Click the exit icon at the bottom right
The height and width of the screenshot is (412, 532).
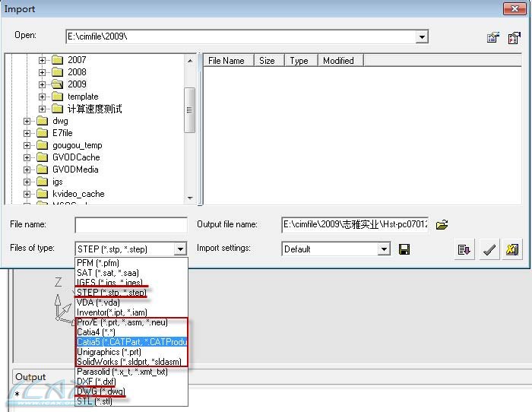pyautogui.click(x=512, y=250)
